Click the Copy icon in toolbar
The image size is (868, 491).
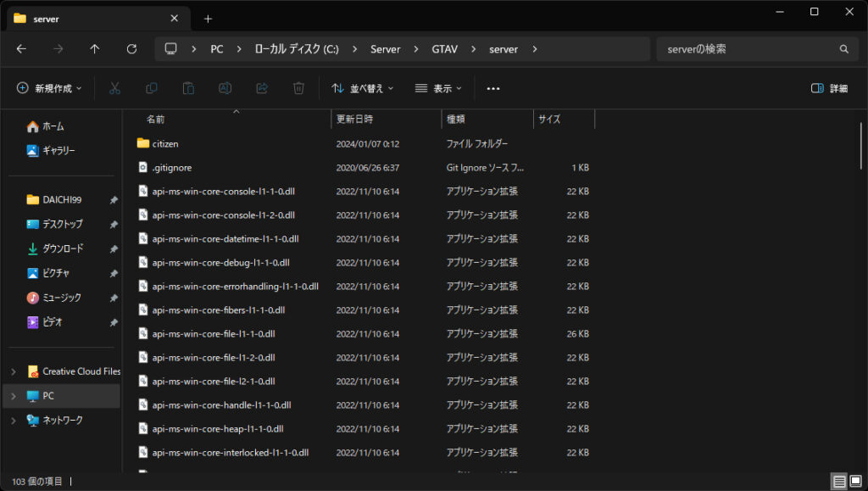[151, 88]
